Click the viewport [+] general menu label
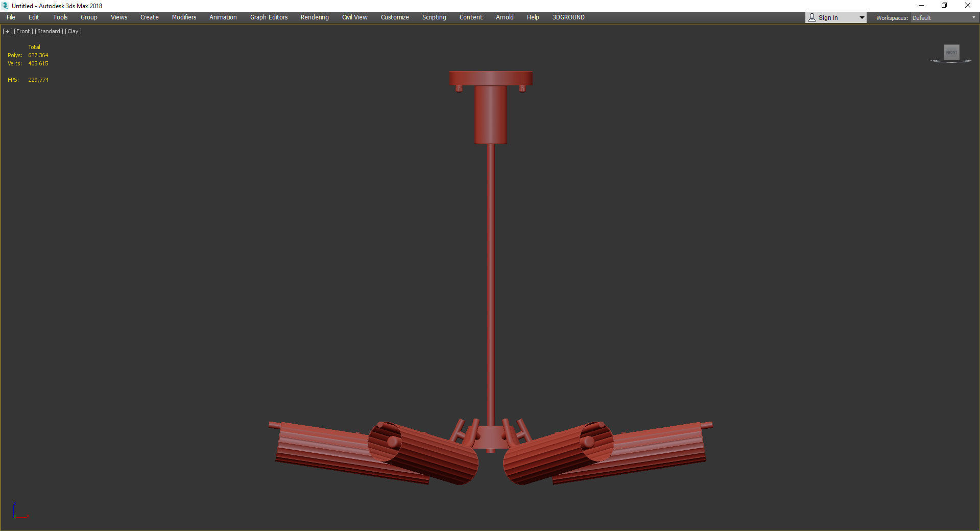 [x=8, y=31]
